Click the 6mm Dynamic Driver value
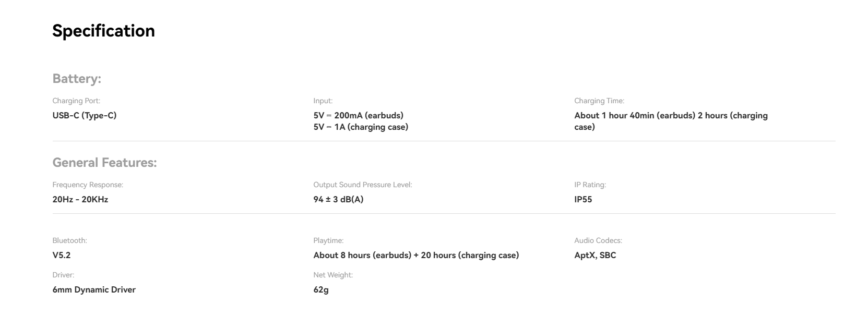 pyautogui.click(x=94, y=289)
